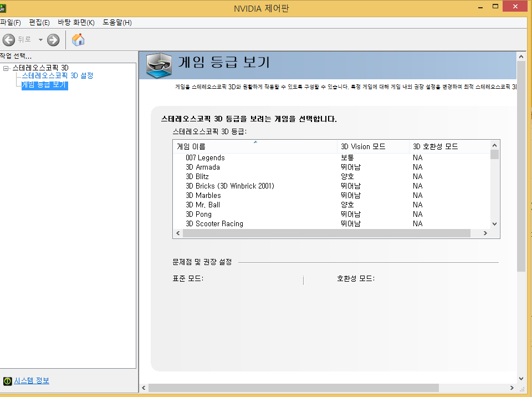The image size is (532, 397).
Task: Click the game list scroll left arrow
Action: pos(178,233)
